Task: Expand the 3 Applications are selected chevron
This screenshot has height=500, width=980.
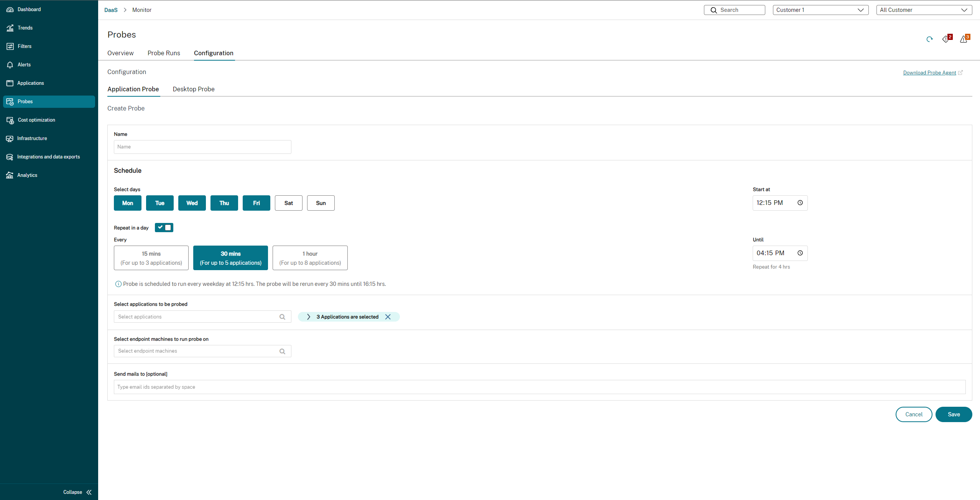Action: click(x=308, y=317)
